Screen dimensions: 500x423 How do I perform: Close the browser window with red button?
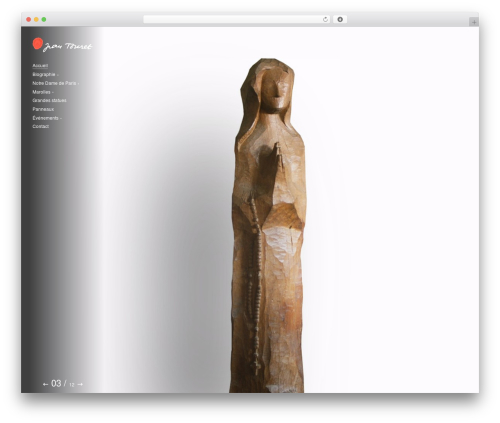point(29,20)
